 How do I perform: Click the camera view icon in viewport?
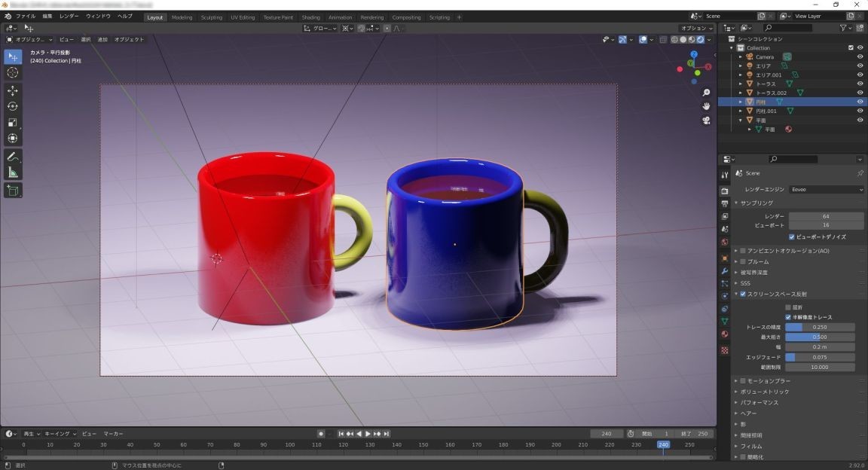(706, 121)
